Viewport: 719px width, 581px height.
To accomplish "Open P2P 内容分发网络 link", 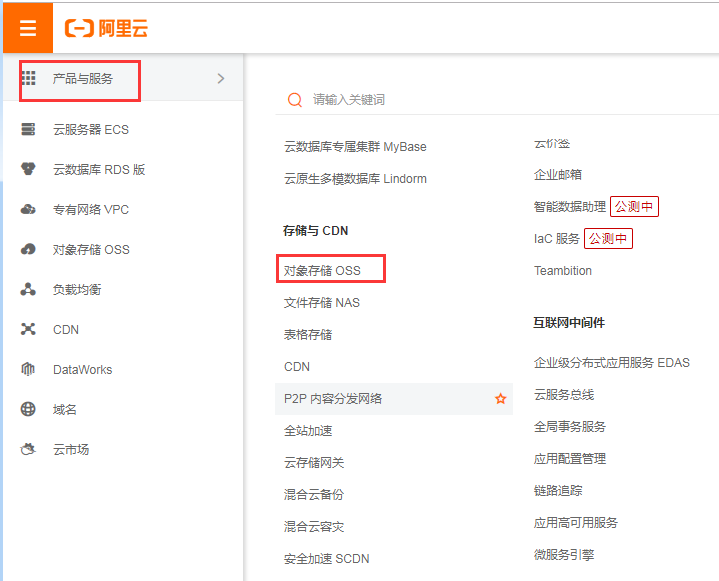I will (x=333, y=398).
